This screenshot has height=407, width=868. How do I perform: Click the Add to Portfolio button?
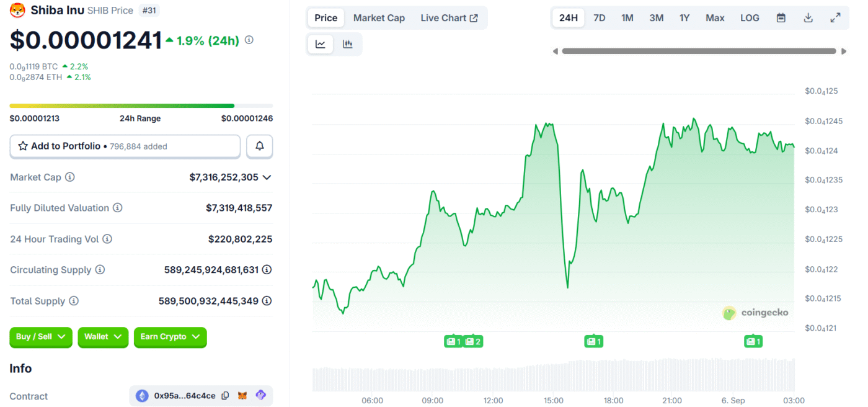pyautogui.click(x=125, y=146)
